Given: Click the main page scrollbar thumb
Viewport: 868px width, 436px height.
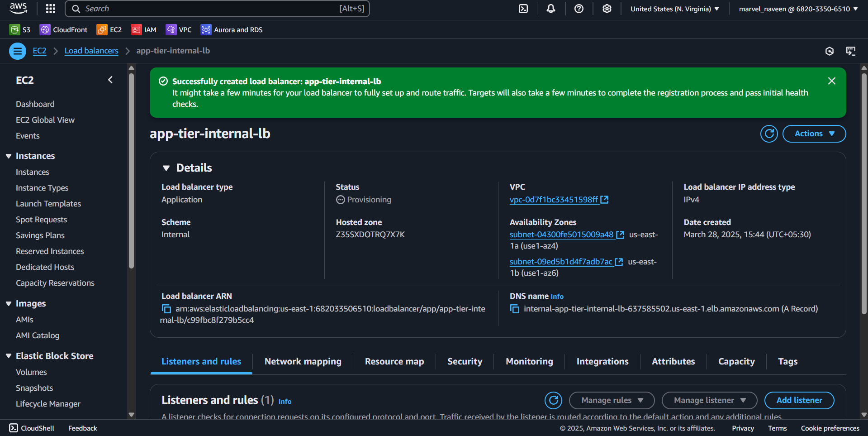Looking at the screenshot, I should [864, 194].
